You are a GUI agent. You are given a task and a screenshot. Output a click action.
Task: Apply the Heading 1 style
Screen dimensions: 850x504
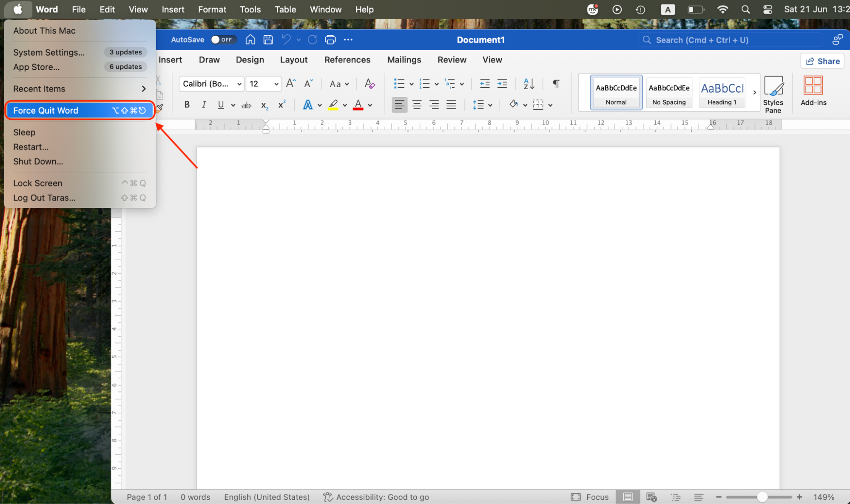point(722,92)
